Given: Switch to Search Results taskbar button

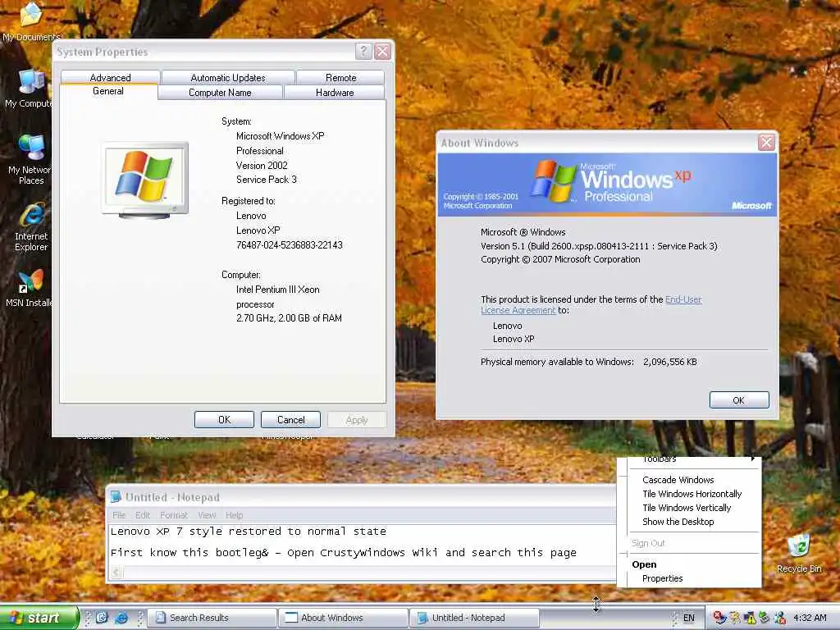Looking at the screenshot, I should (212, 618).
